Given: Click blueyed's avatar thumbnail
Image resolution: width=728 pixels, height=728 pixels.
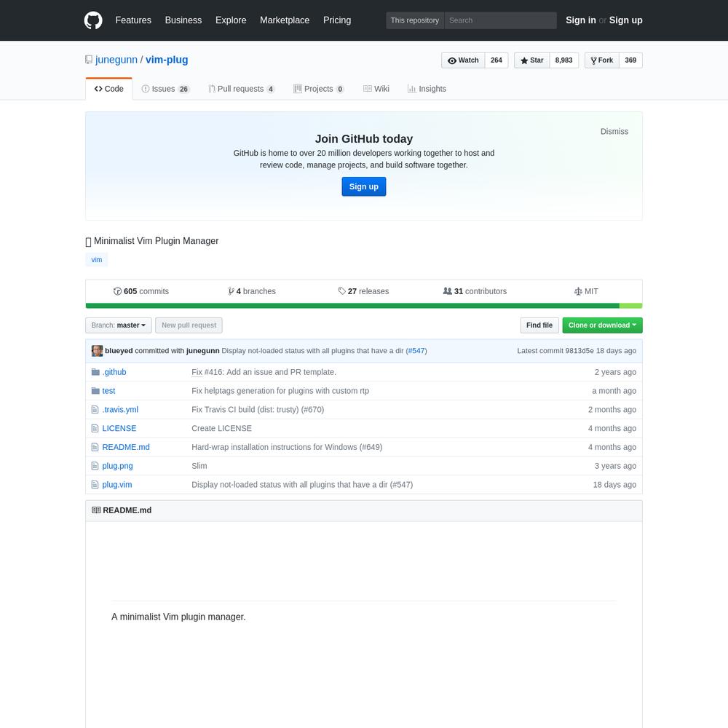Looking at the screenshot, I should click(x=97, y=351).
